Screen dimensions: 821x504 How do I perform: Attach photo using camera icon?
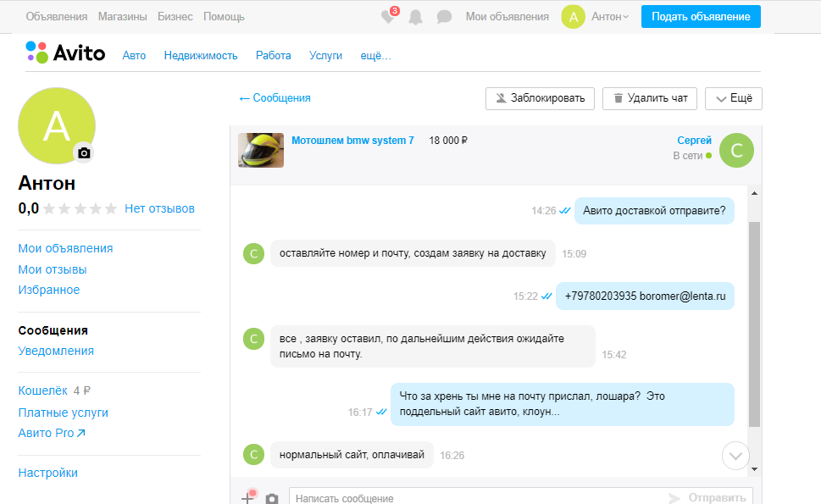pyautogui.click(x=272, y=498)
